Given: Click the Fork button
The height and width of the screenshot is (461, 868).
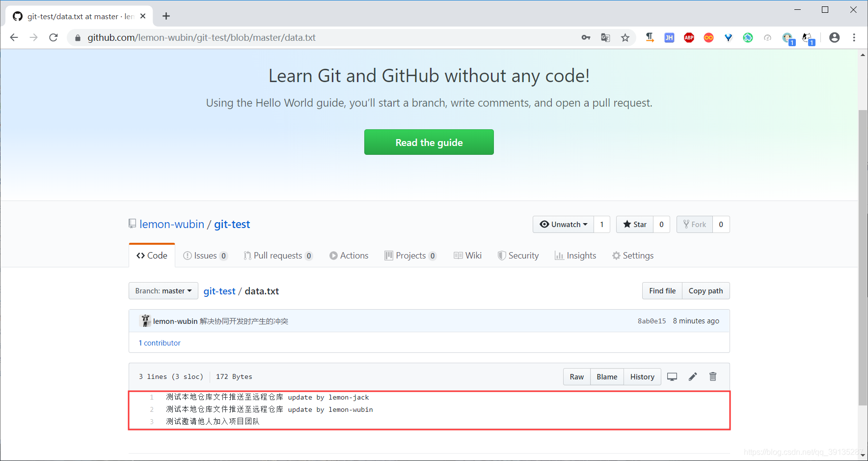Looking at the screenshot, I should [x=695, y=224].
